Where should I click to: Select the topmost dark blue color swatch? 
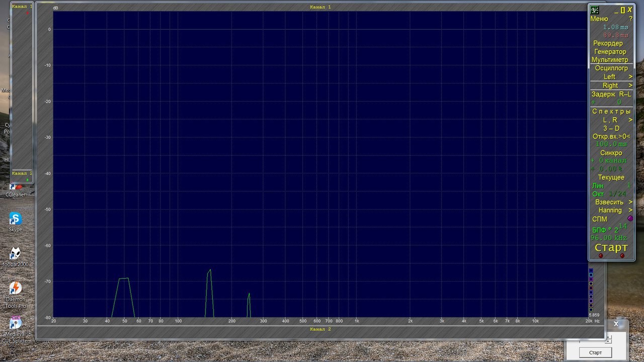(591, 270)
